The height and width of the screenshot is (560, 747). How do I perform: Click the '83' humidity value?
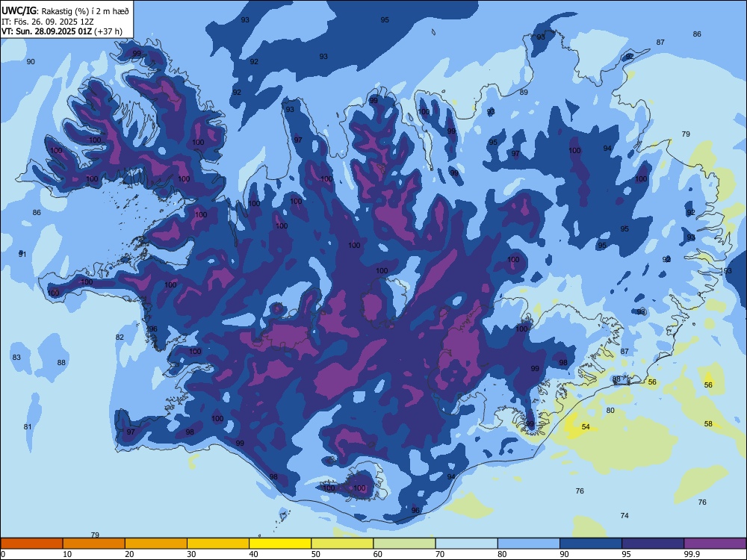[16, 357]
